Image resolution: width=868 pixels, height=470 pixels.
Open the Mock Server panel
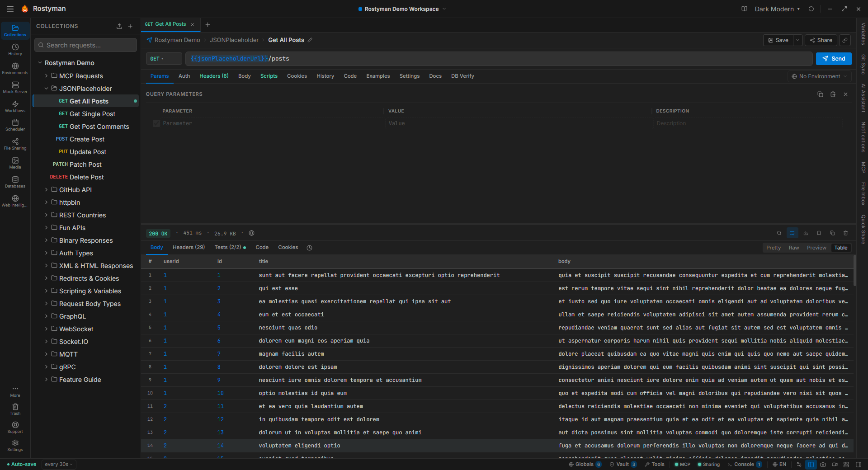click(15, 87)
